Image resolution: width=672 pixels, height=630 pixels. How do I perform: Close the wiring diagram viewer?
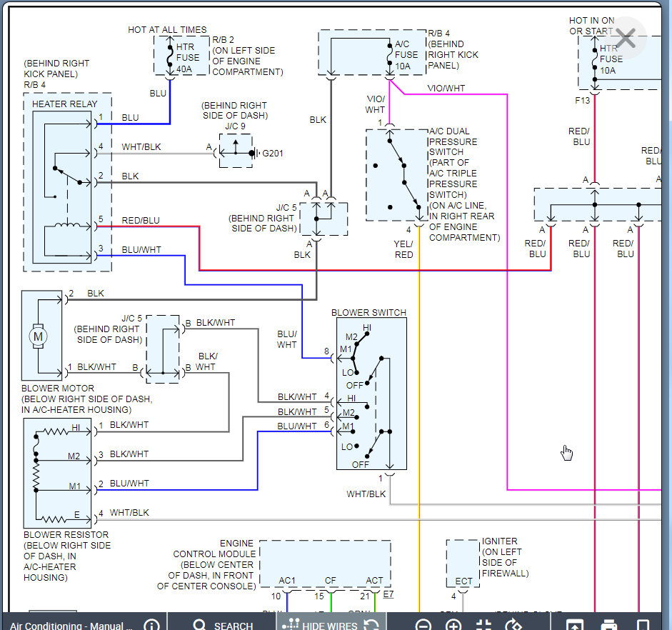tap(626, 39)
